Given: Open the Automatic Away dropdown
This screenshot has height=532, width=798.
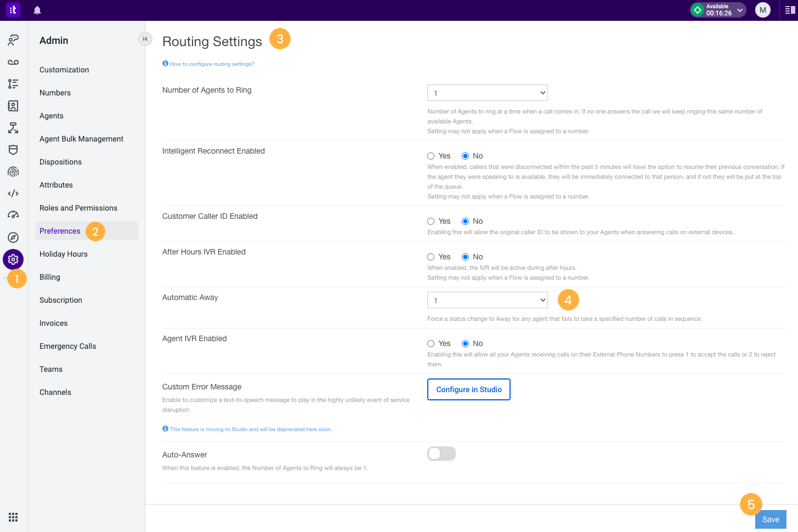Looking at the screenshot, I should [x=488, y=300].
